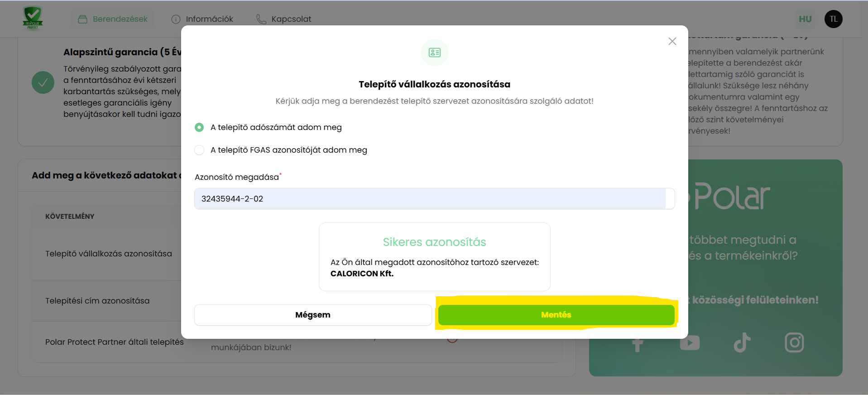Open the Kapcsolat contact page
The width and height of the screenshot is (868, 395).
[x=284, y=19]
